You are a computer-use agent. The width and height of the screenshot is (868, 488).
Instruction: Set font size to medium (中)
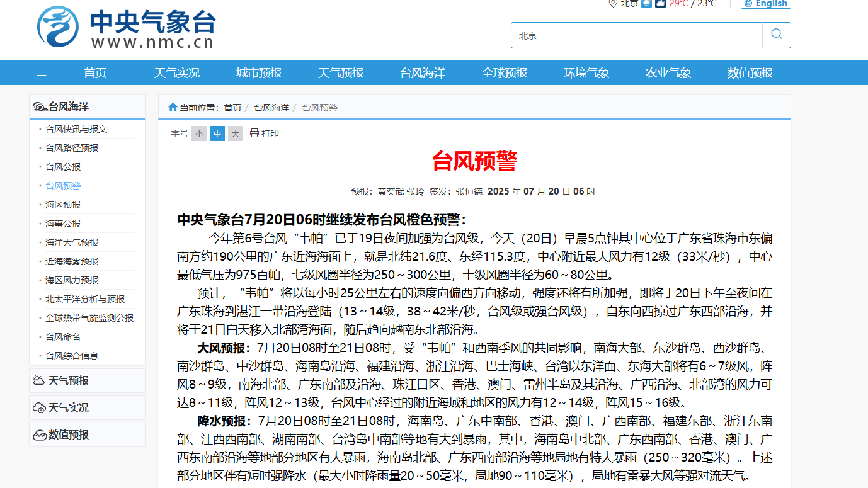(217, 133)
